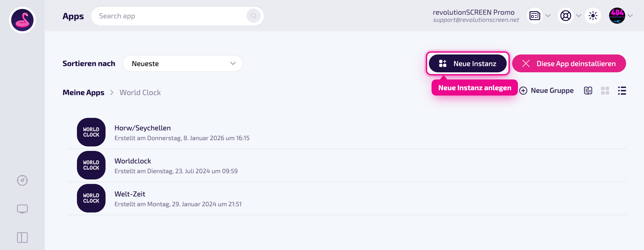
Task: Expand the chevron next to the news icon
Action: point(548,16)
